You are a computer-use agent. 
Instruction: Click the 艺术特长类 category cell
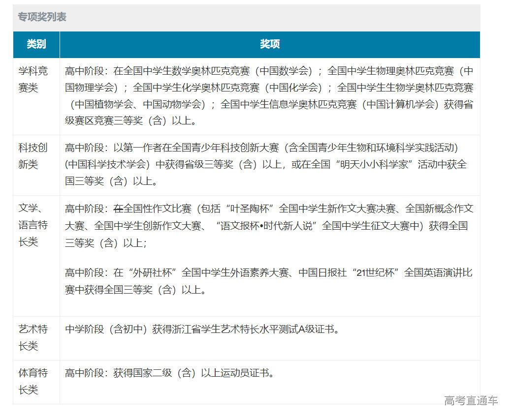[x=33, y=337]
